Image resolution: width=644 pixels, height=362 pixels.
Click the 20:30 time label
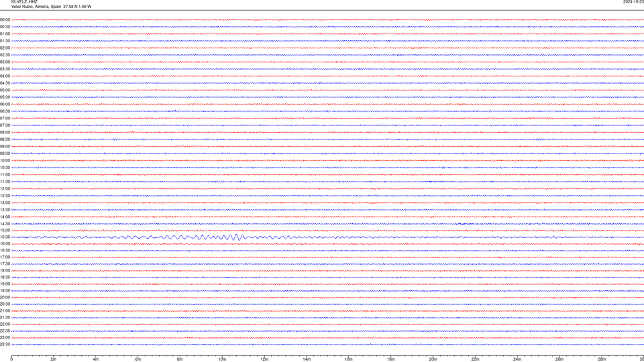click(5, 304)
